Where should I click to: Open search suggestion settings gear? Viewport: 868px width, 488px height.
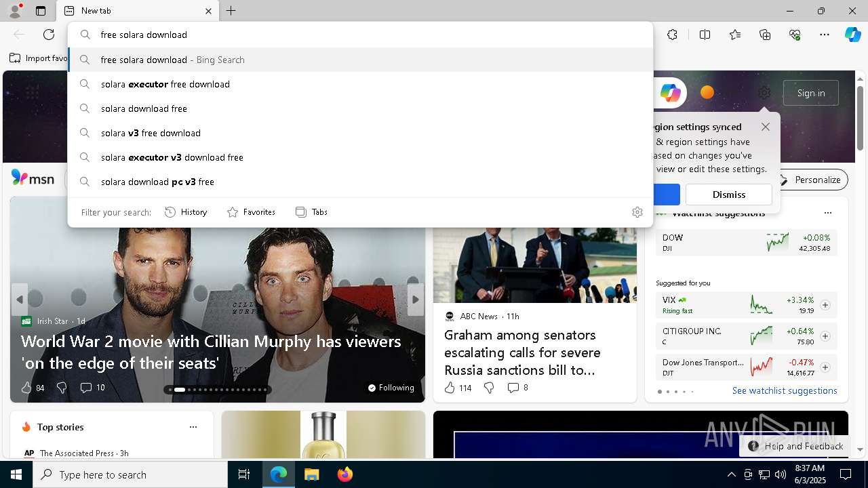click(637, 212)
